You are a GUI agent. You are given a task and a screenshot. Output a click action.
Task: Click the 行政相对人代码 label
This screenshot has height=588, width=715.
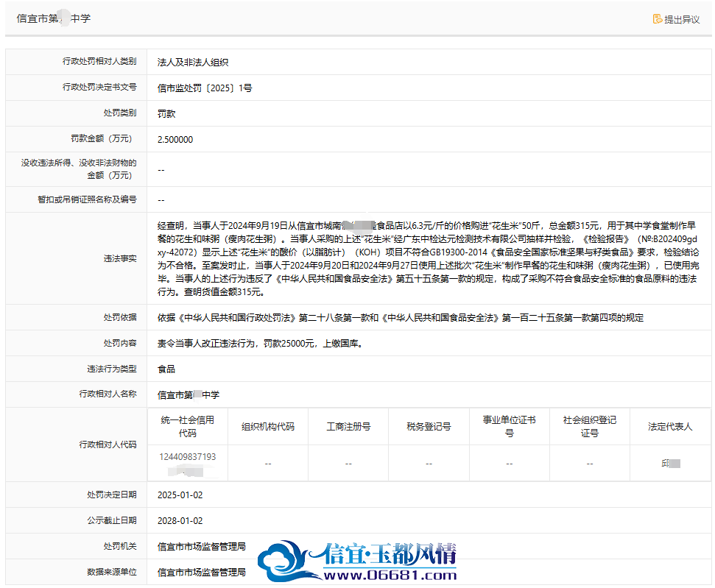[x=108, y=444]
